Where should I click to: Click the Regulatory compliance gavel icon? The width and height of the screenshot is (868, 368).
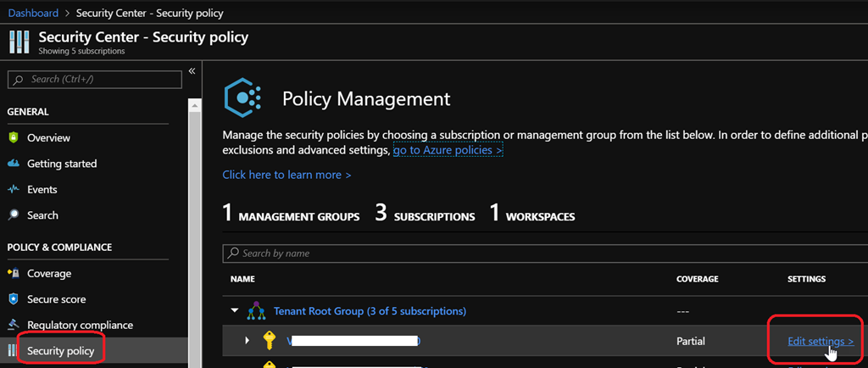coord(13,325)
